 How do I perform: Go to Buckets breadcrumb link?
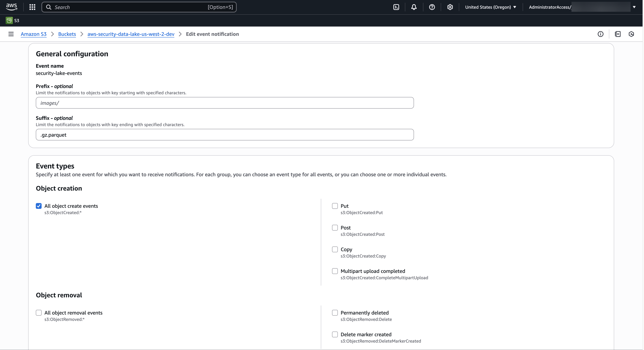click(x=67, y=34)
